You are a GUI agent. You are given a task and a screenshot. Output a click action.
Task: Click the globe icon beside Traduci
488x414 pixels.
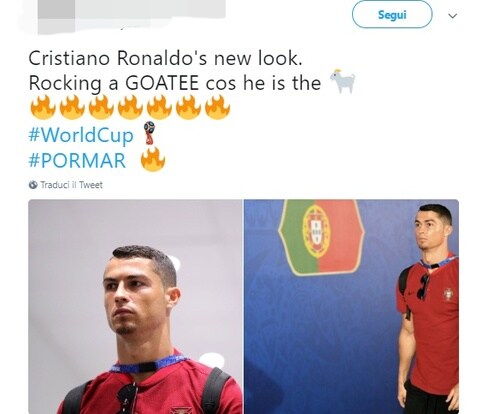33,185
